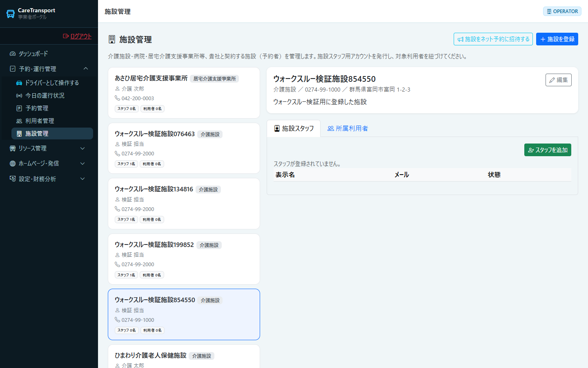Click the OPERATOR role badge
The width and height of the screenshot is (588, 368).
(x=562, y=11)
